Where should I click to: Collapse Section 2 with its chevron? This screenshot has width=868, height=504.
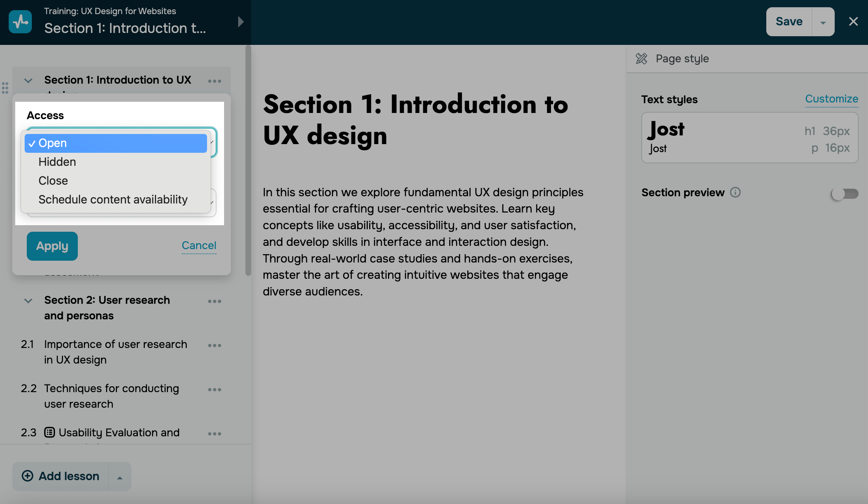(x=28, y=301)
